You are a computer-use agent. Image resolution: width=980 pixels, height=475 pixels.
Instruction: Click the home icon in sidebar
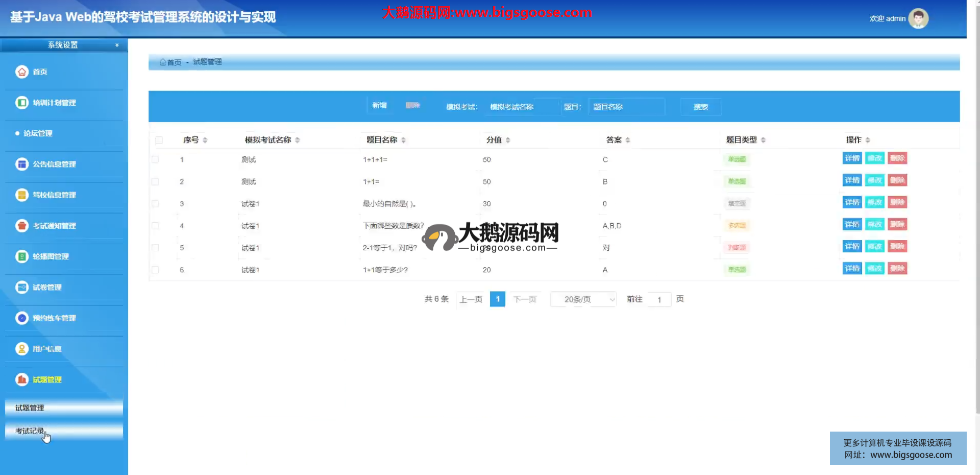coord(22,72)
